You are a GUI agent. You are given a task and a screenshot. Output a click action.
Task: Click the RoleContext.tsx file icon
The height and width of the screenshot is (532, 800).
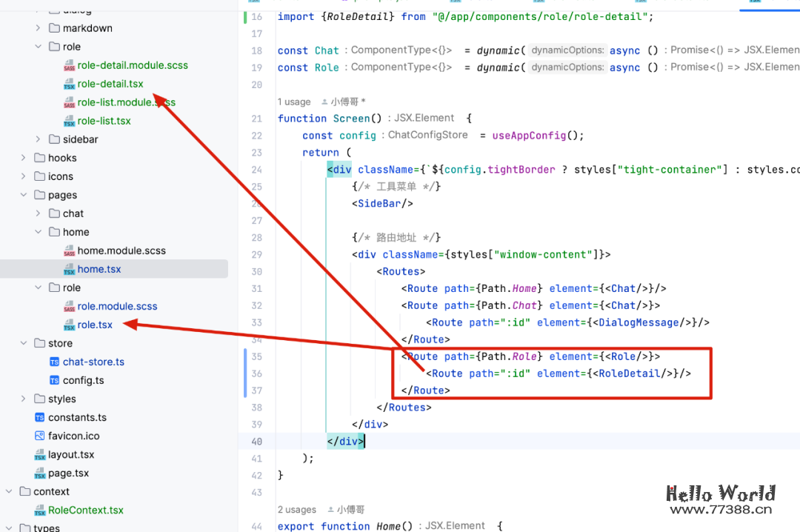coord(39,511)
